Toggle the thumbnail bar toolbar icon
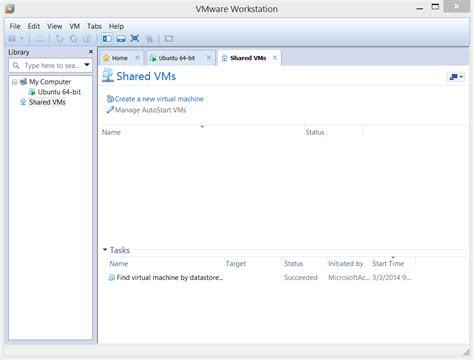474x360 pixels. coord(121,39)
